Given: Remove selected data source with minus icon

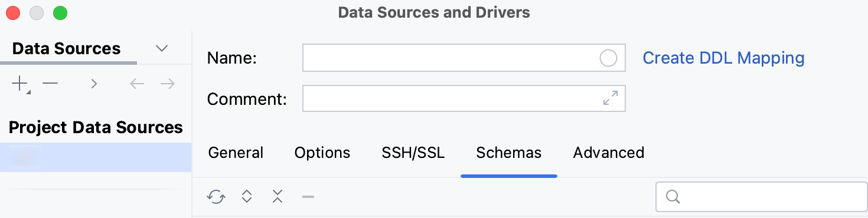Looking at the screenshot, I should (x=50, y=84).
